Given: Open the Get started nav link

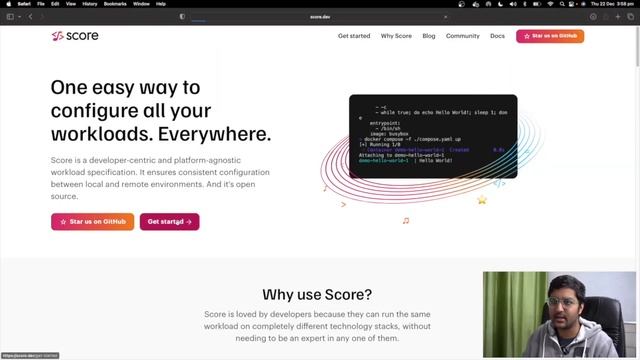Looking at the screenshot, I should coord(354,36).
